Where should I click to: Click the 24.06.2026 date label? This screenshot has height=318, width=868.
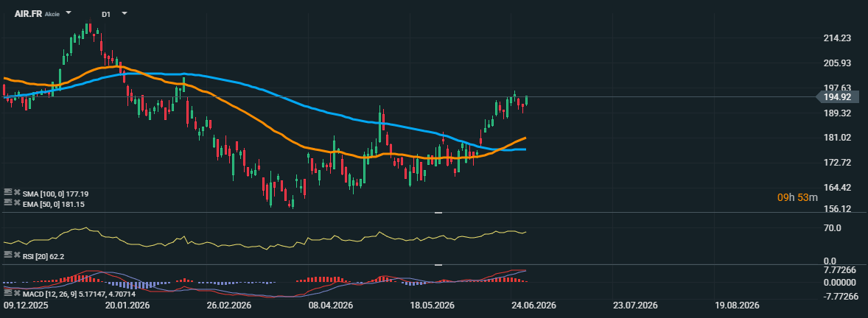[x=533, y=305]
